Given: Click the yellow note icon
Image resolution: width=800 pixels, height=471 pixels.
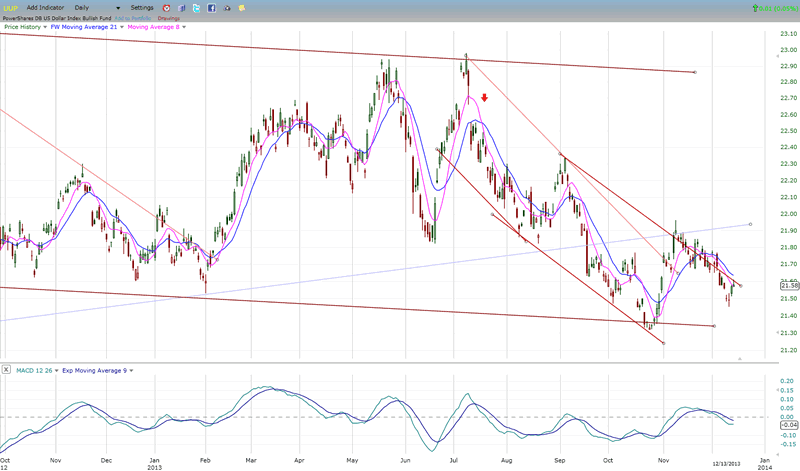Looking at the screenshot, I should coord(241,7).
